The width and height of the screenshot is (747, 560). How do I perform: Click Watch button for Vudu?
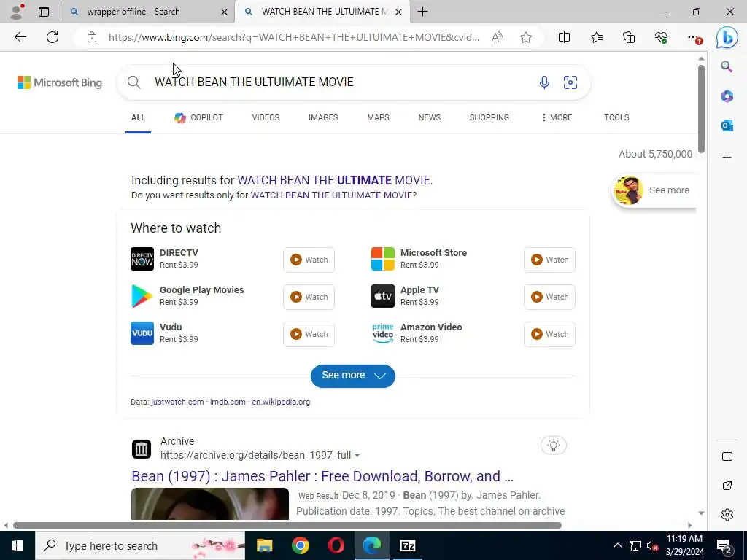tap(309, 334)
